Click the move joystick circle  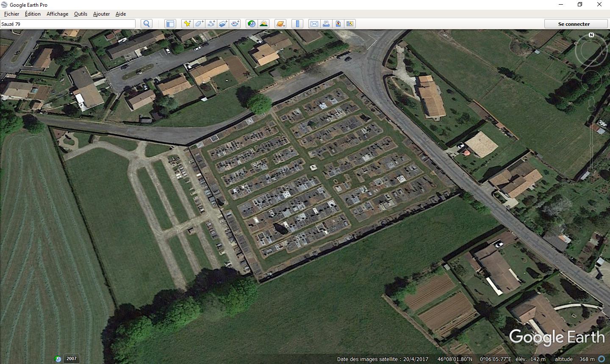591,80
